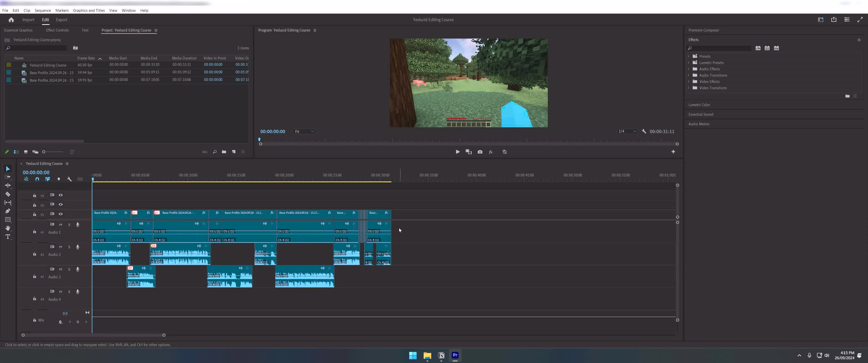This screenshot has height=363, width=868.
Task: Expand the Audio Effects folder
Action: click(x=688, y=69)
